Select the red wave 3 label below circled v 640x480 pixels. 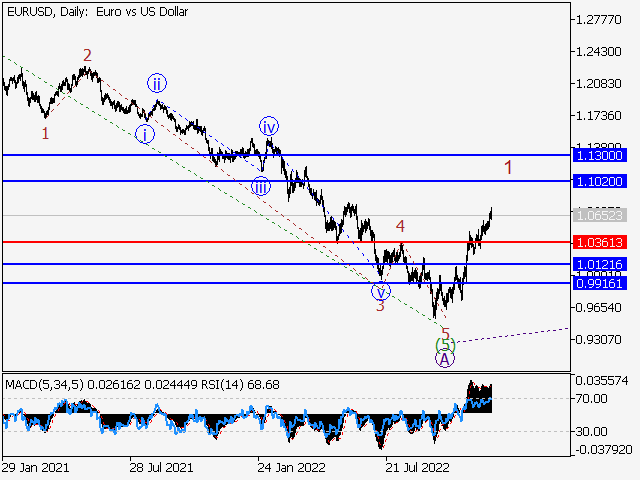pyautogui.click(x=380, y=306)
